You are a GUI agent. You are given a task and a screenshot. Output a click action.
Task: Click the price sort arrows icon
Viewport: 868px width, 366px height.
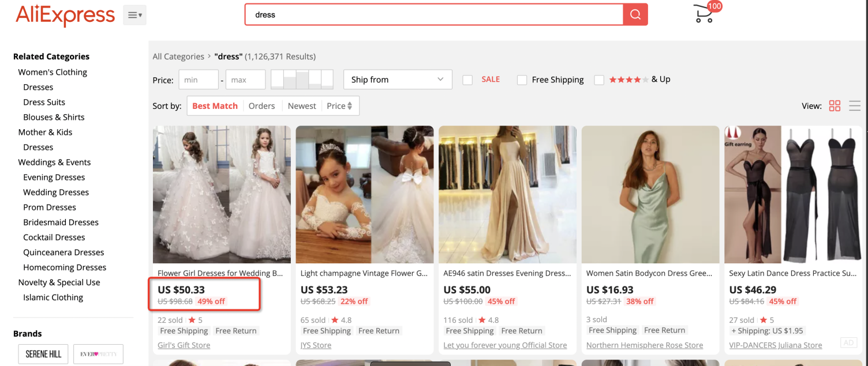click(350, 106)
